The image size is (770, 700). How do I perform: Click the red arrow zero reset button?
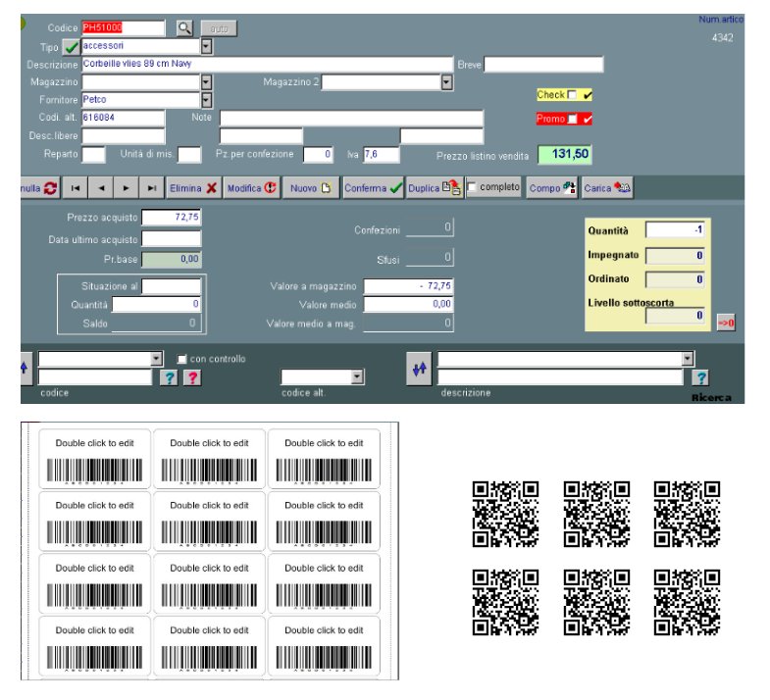726,323
